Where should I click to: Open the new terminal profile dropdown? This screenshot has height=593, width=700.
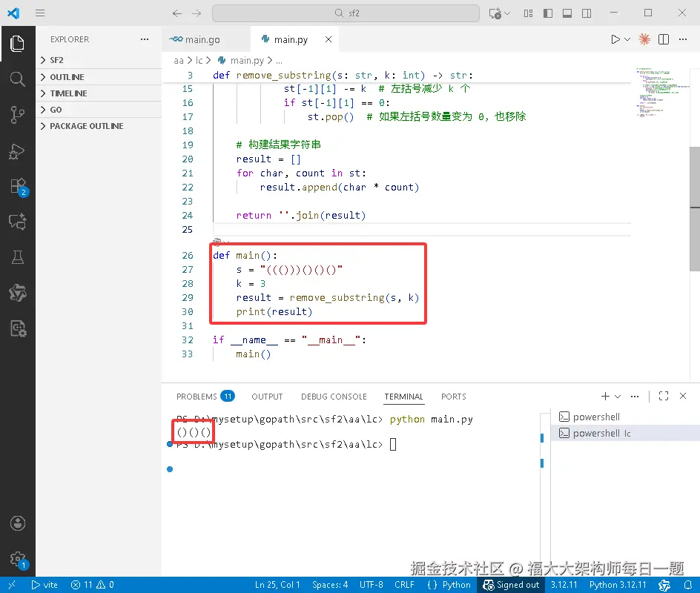(x=618, y=397)
